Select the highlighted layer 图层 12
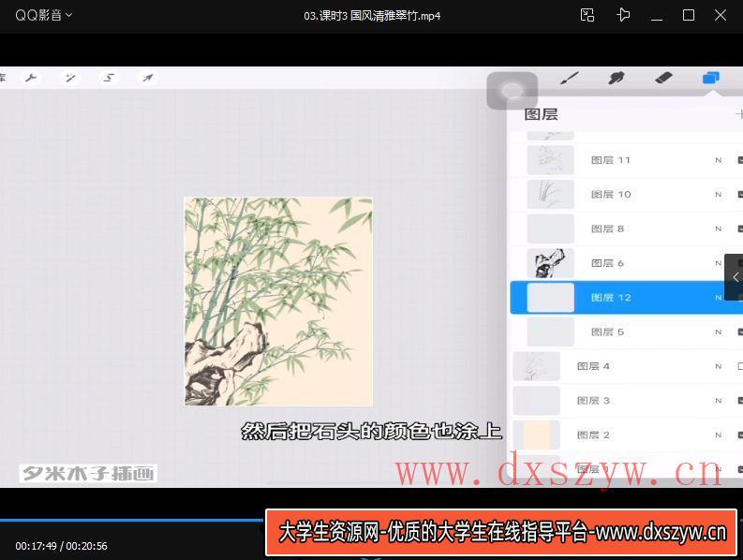 pos(627,298)
